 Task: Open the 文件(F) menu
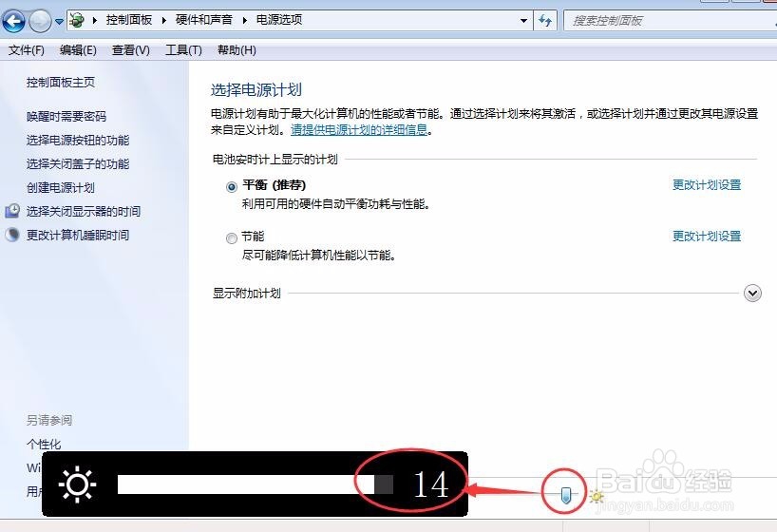pyautogui.click(x=27, y=50)
